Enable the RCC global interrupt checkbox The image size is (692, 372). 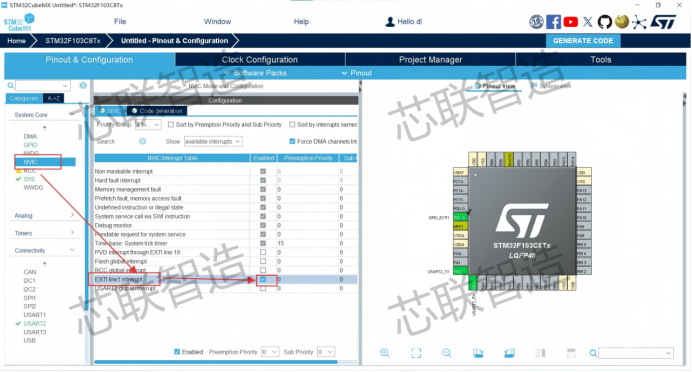click(263, 270)
